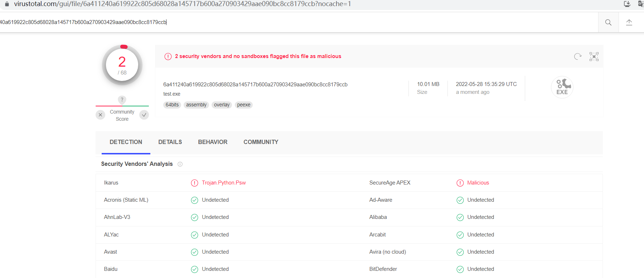Screen dimensions: 644x278
Task: Open the COMMUNITY tab
Action: [261, 142]
